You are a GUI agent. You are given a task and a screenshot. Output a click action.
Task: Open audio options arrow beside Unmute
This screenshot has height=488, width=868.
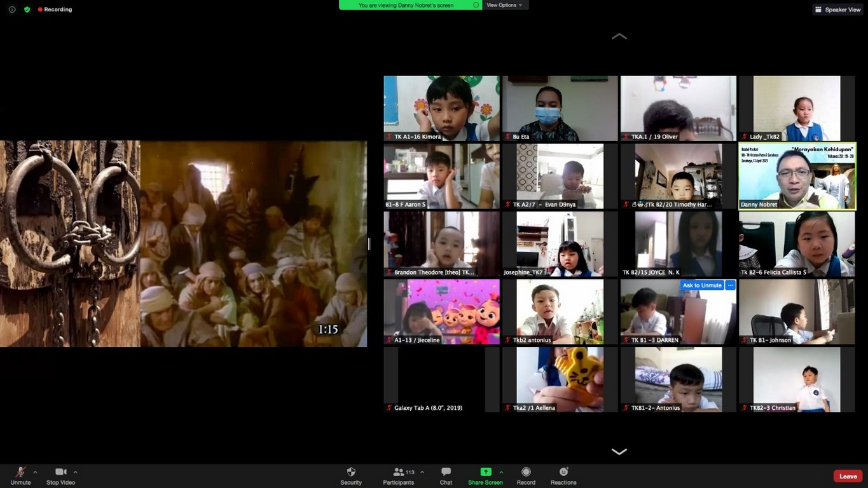click(35, 472)
